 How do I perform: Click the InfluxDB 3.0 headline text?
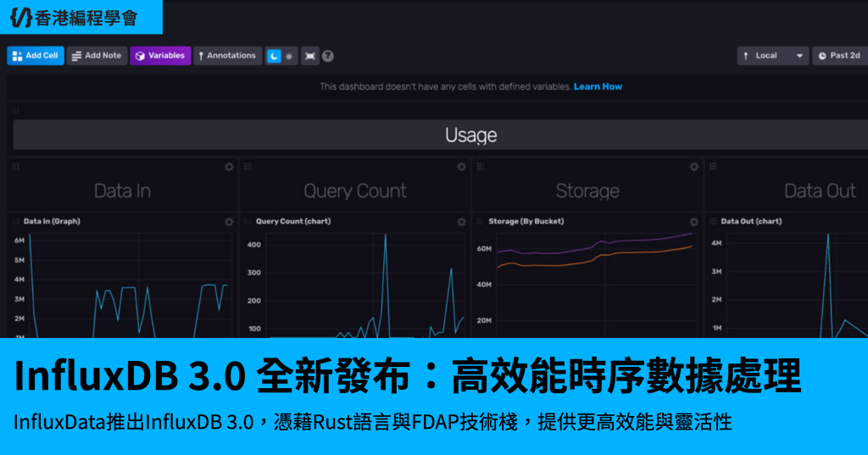click(408, 376)
